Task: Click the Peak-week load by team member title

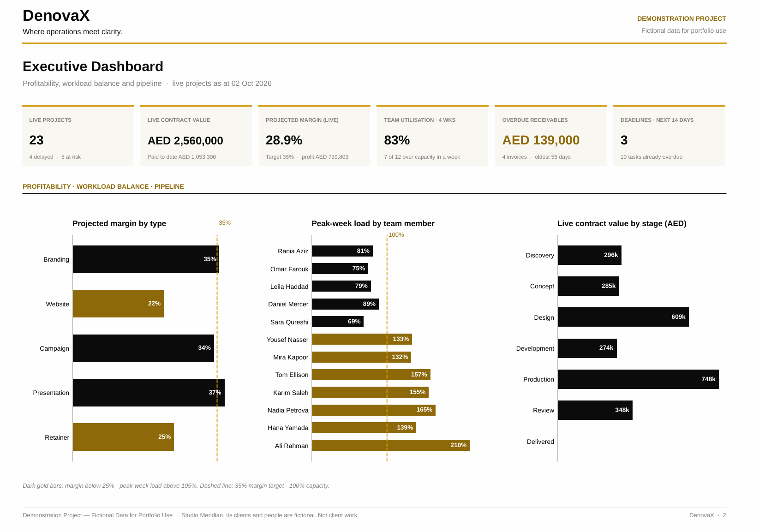Action: [373, 223]
